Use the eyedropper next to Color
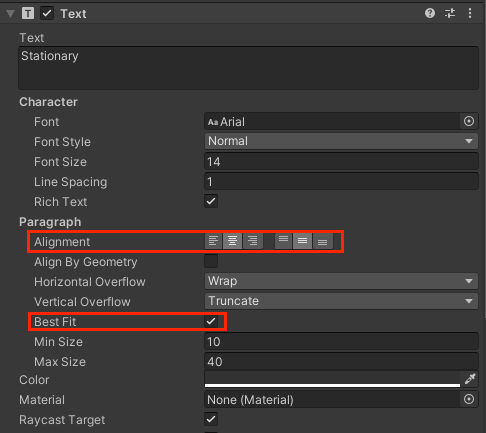This screenshot has width=486, height=433. click(470, 379)
